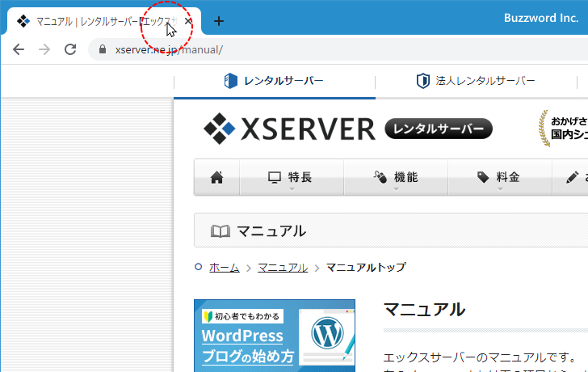Click the マニュアル section header with book icon
Image resolution: width=588 pixels, height=372 pixels.
(x=391, y=230)
